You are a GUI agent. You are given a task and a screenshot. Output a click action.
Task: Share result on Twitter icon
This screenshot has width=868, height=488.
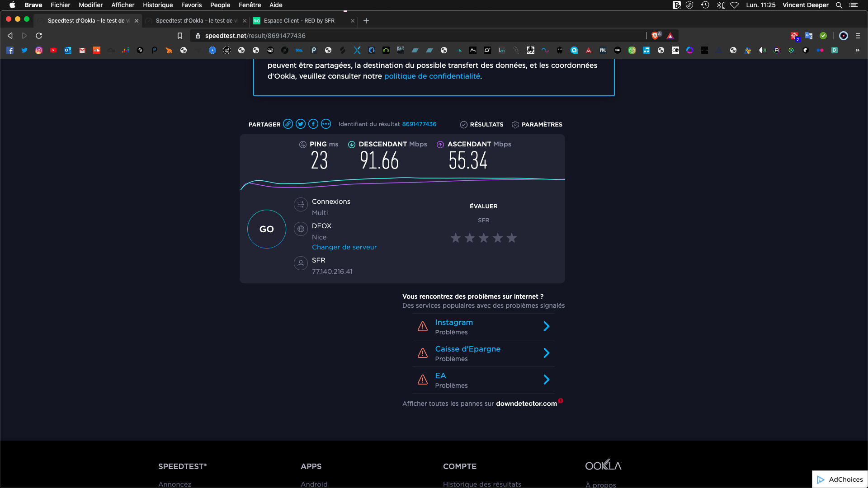click(x=301, y=124)
